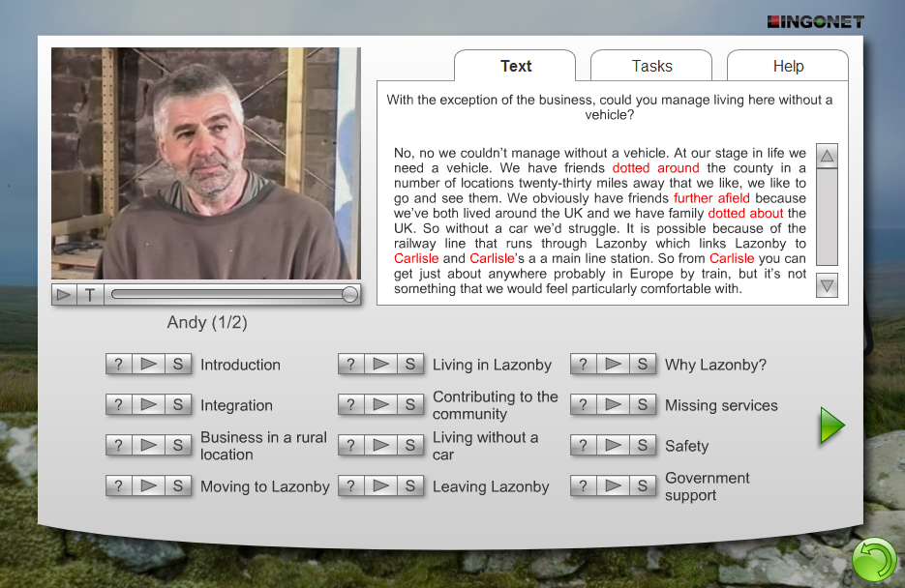This screenshot has width=905, height=588.
Task: Click the 'Andy (1/2)' caption
Action: (x=207, y=322)
